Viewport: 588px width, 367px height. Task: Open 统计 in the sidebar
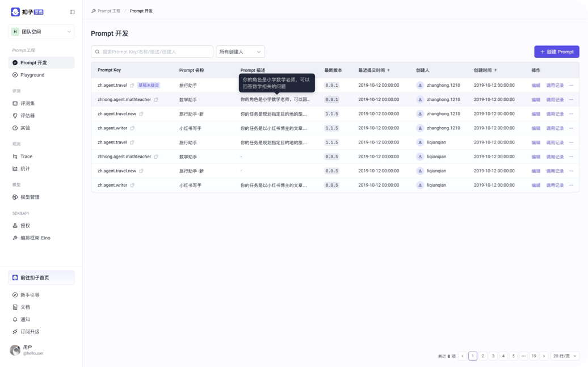coord(41,168)
